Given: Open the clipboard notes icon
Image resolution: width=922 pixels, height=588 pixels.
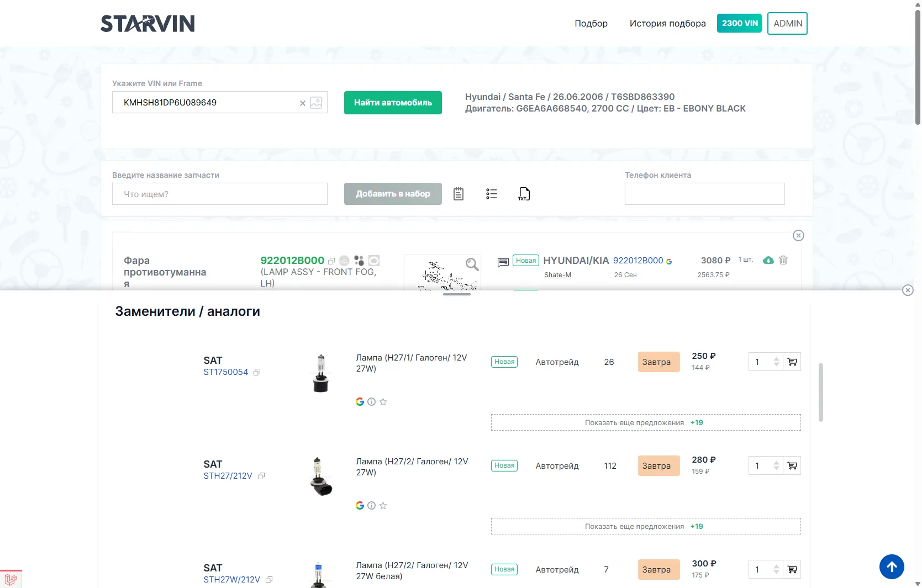Looking at the screenshot, I should pos(459,194).
